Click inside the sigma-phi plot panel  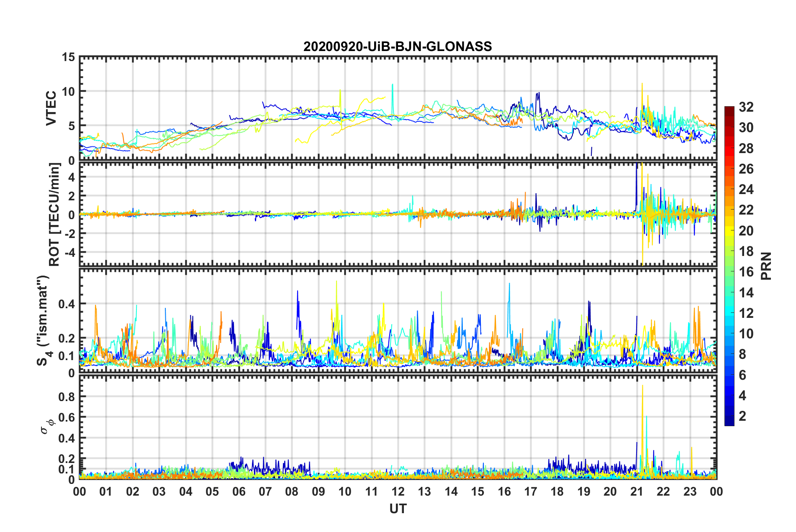[x=398, y=427]
